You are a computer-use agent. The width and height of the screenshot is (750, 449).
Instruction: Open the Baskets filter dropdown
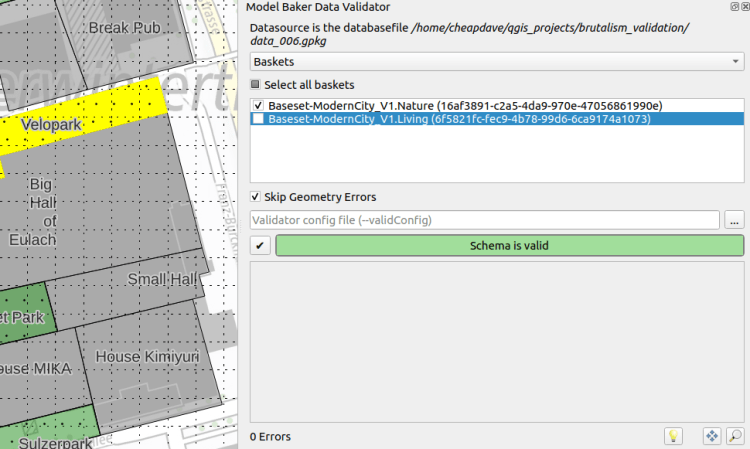tap(497, 62)
